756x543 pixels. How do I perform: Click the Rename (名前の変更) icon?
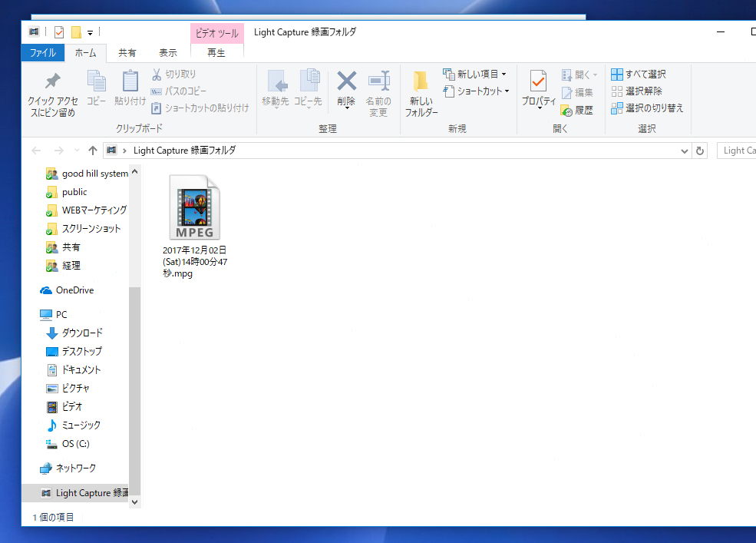(x=379, y=81)
